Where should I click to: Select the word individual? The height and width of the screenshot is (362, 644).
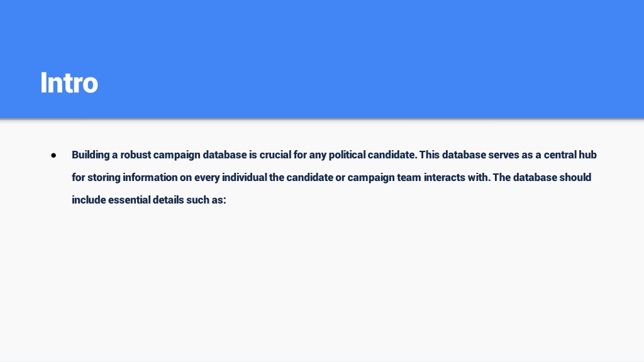pos(245,177)
